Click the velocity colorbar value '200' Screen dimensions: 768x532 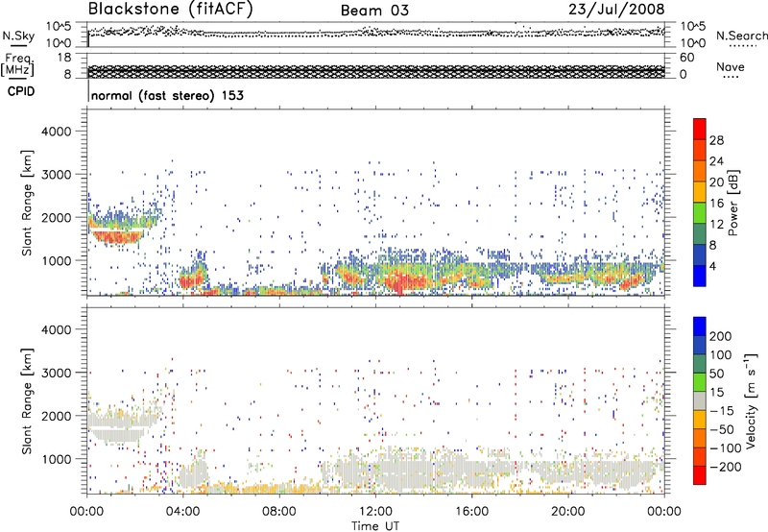(x=721, y=336)
